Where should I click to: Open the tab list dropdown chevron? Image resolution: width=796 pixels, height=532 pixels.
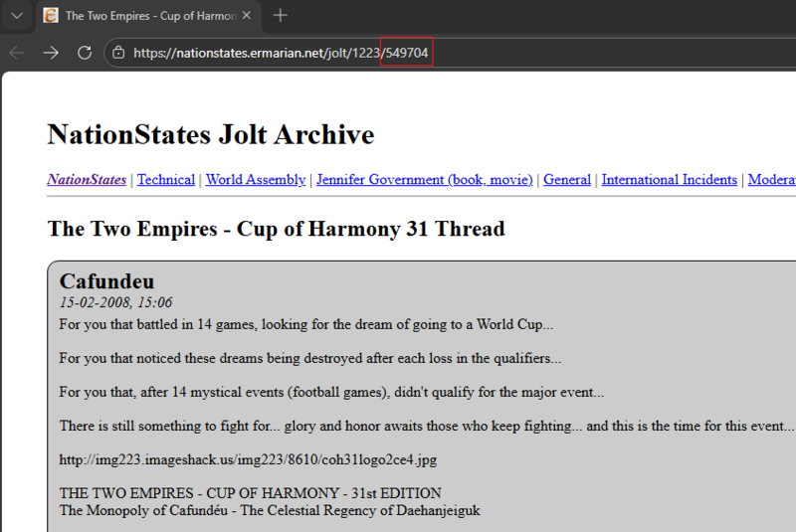point(17,16)
